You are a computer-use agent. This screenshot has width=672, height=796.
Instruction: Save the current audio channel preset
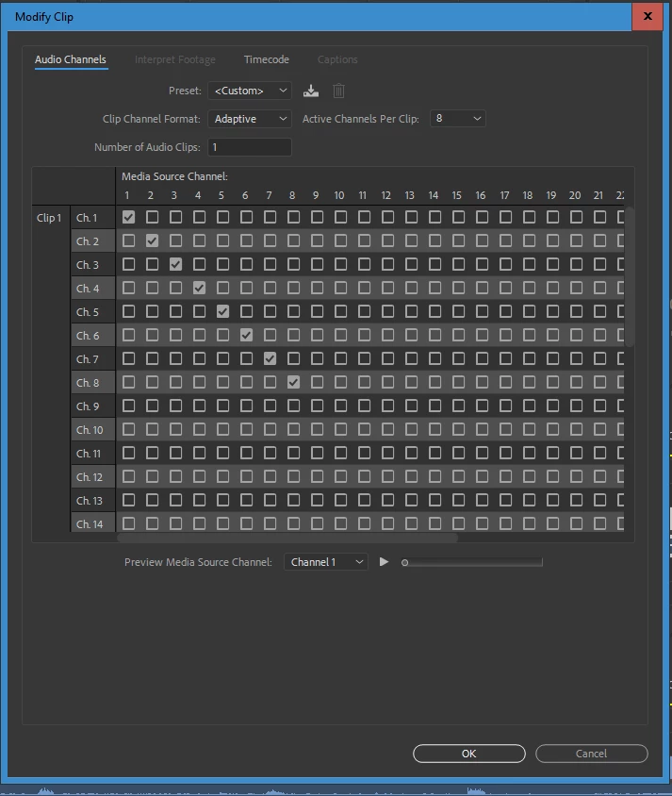[311, 91]
